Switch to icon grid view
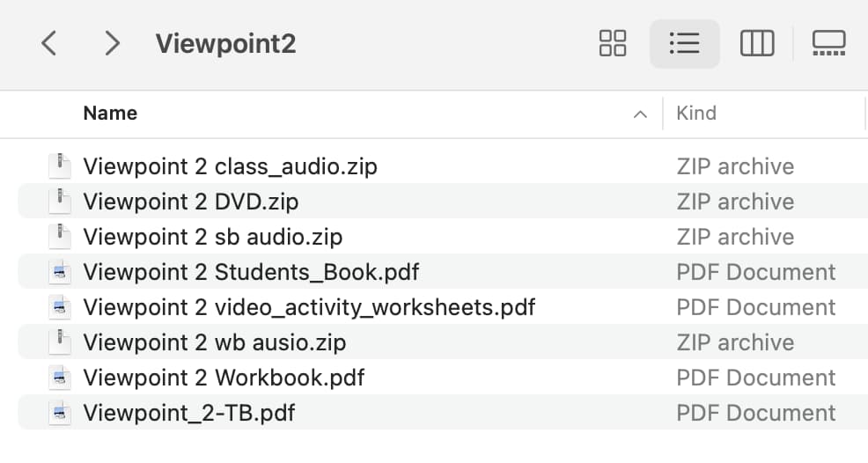The width and height of the screenshot is (868, 463). click(x=613, y=43)
